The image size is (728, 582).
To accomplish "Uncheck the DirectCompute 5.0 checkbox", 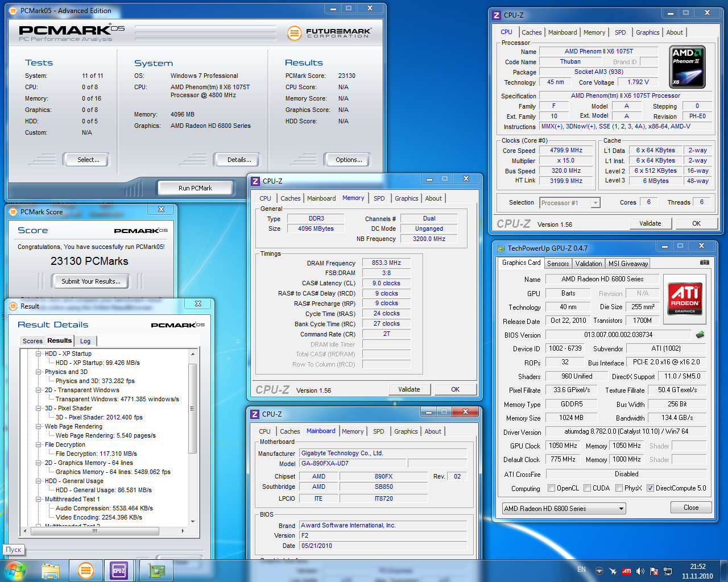I will (650, 488).
